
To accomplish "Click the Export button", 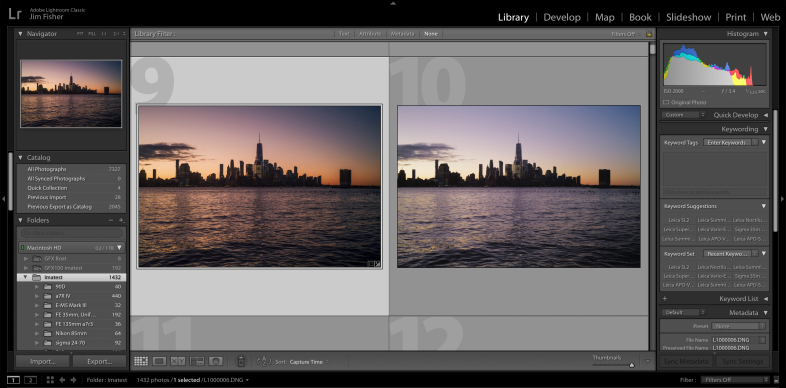I will 99,361.
